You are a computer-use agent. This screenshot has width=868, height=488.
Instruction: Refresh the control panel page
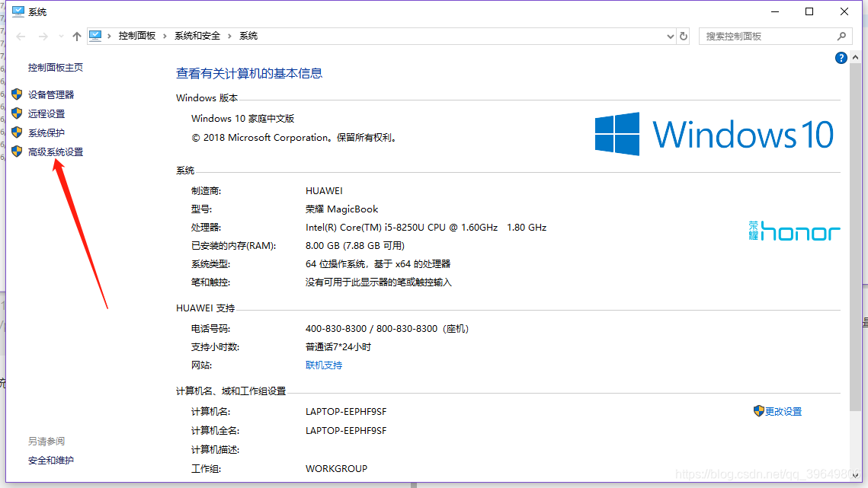[x=684, y=37]
